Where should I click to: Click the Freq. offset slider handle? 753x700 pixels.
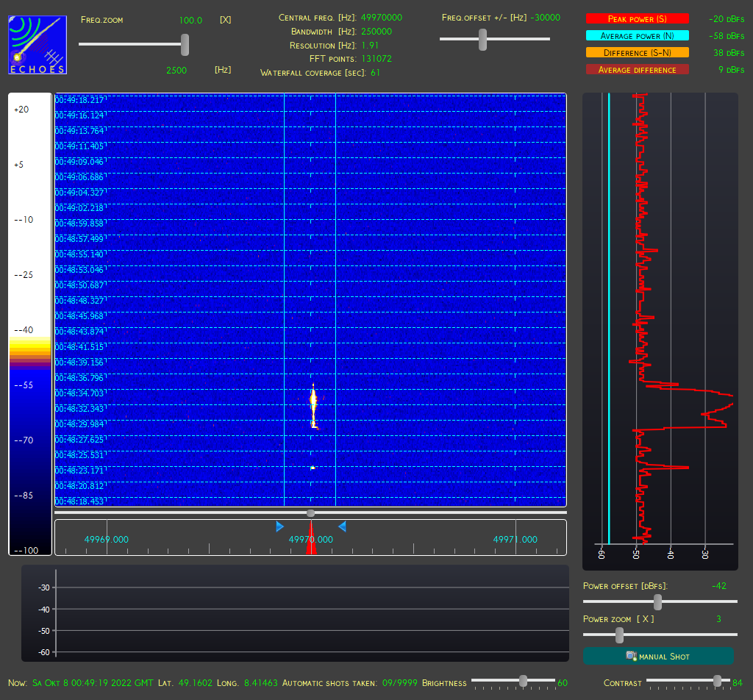(482, 40)
